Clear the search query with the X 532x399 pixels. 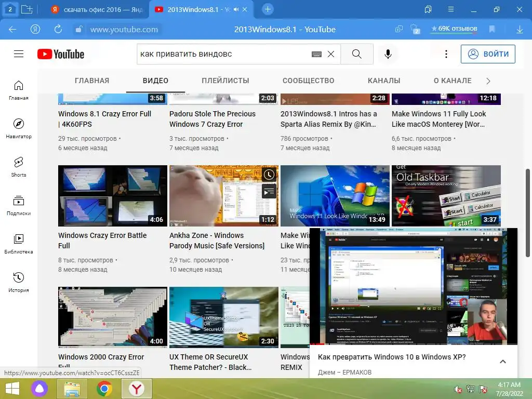(x=331, y=54)
